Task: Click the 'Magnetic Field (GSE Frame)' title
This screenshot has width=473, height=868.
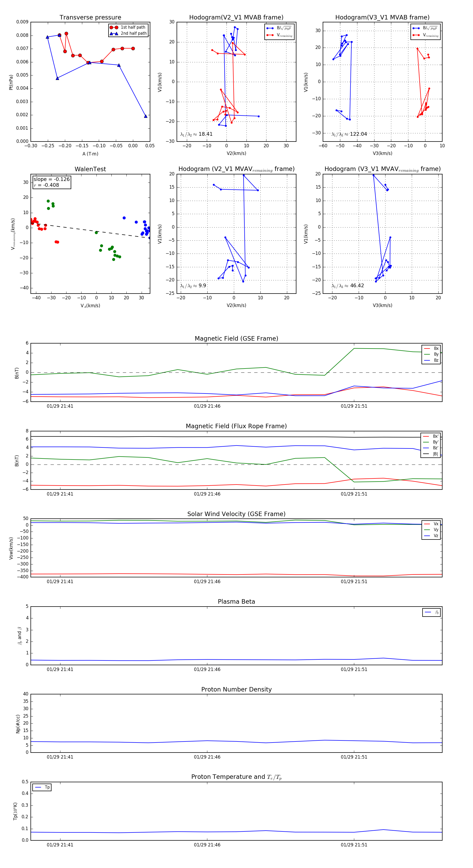Action: tap(236, 339)
